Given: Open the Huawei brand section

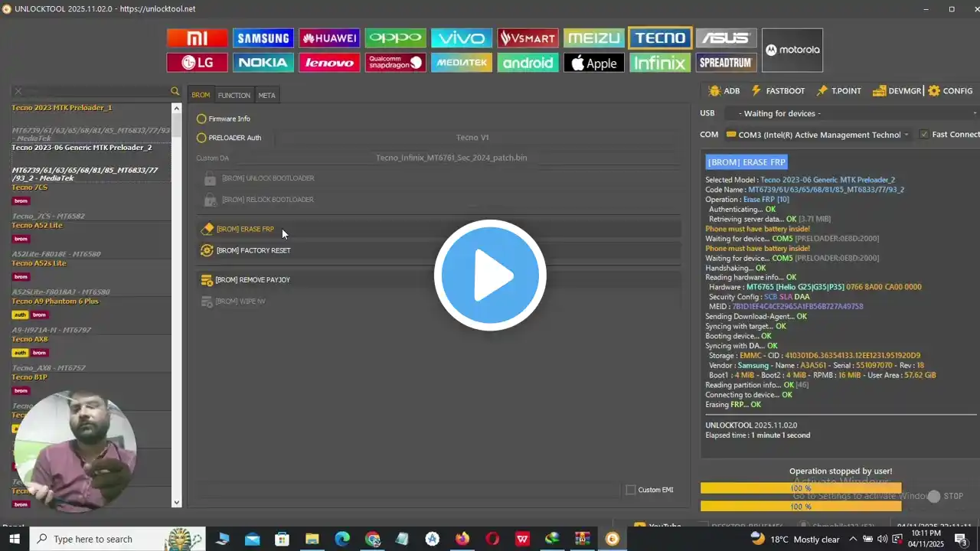Looking at the screenshot, I should point(329,37).
